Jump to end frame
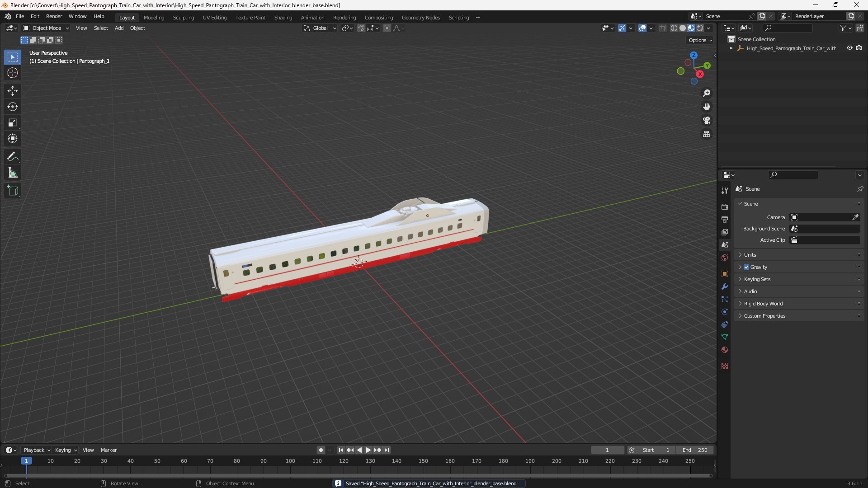This screenshot has height=488, width=868. pos(387,450)
